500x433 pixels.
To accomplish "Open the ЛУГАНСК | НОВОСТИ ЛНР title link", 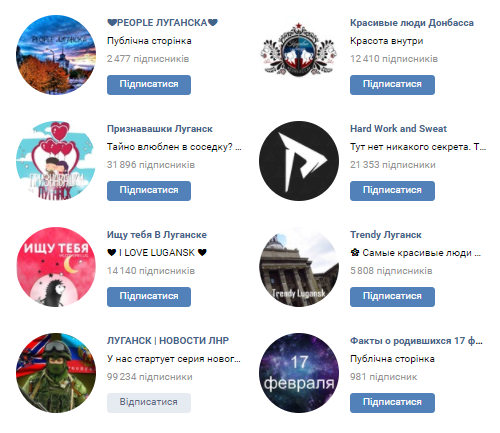I will click(168, 341).
